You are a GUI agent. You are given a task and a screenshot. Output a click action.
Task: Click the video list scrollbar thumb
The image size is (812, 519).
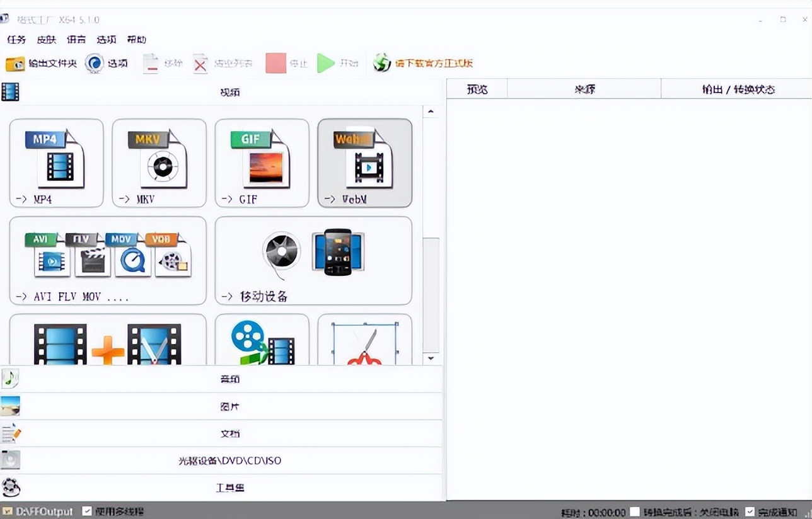[x=431, y=294]
